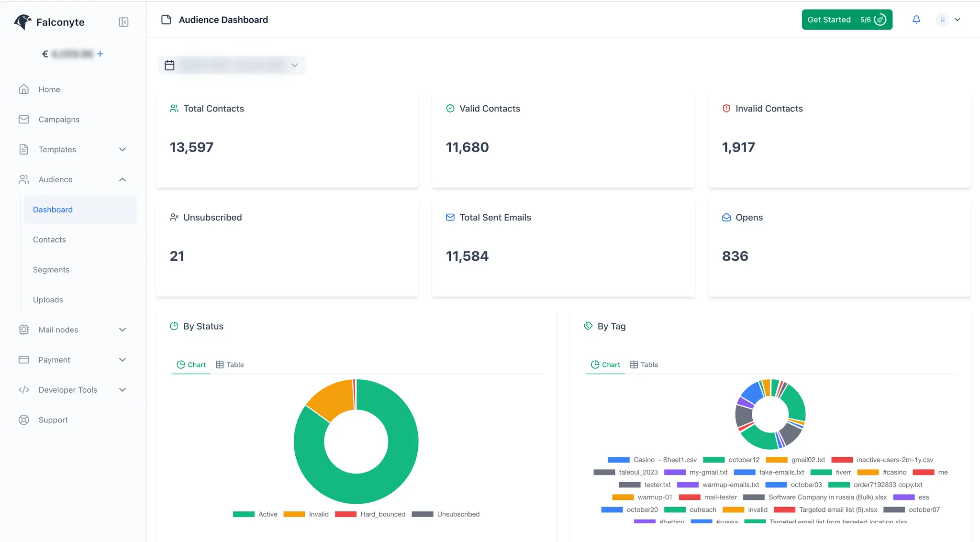
Task: Click the Opens open-envelope icon
Action: (726, 217)
